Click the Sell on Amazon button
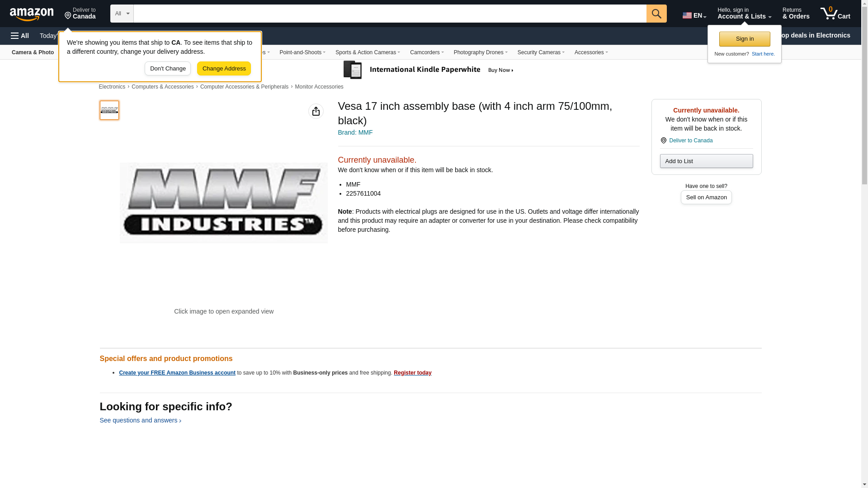Viewport: 868px width, 488px height. (x=706, y=197)
